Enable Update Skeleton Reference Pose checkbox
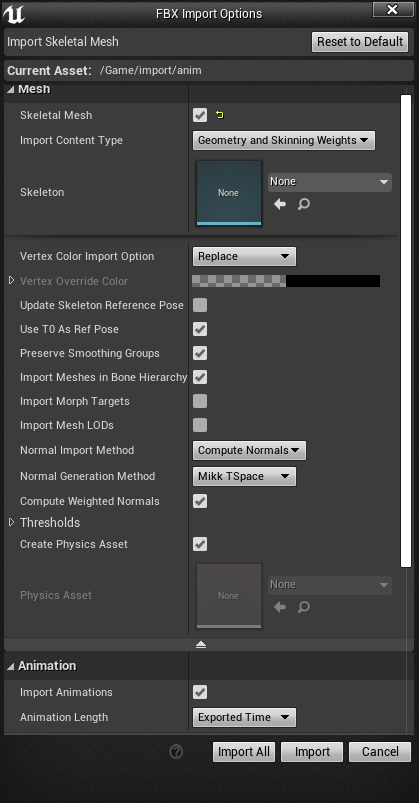 pos(200,305)
